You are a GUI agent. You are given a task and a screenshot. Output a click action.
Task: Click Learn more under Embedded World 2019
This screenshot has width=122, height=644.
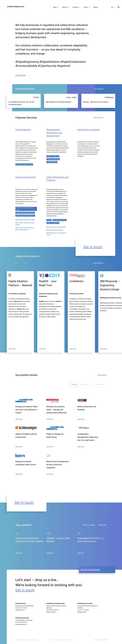pyautogui.click(x=81, y=553)
